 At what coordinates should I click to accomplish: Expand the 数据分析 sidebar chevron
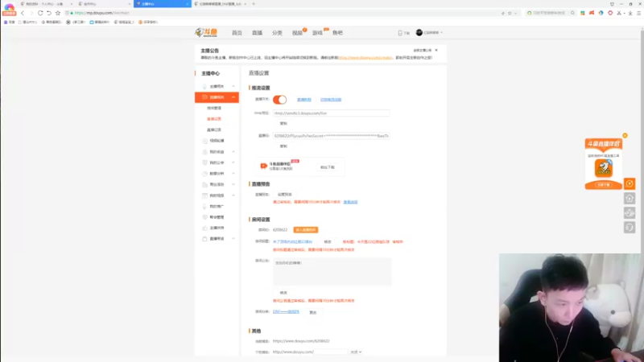[233, 174]
